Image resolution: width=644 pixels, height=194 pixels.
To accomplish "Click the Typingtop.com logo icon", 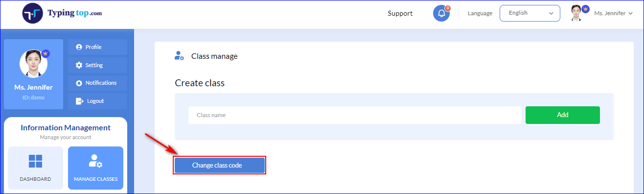I will (33, 13).
